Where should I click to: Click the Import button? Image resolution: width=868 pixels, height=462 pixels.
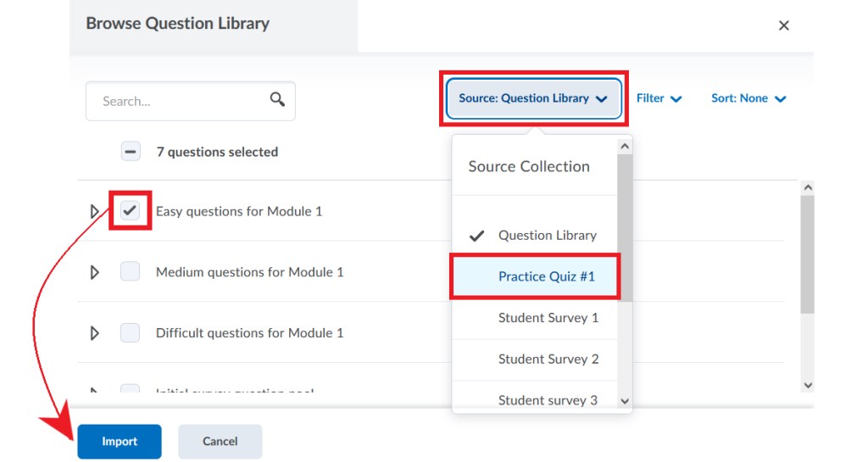120,442
